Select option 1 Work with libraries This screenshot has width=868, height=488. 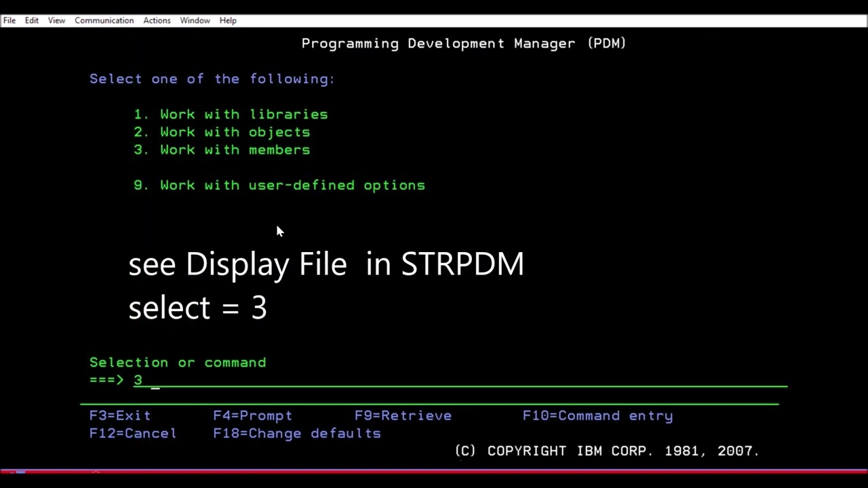pos(231,115)
